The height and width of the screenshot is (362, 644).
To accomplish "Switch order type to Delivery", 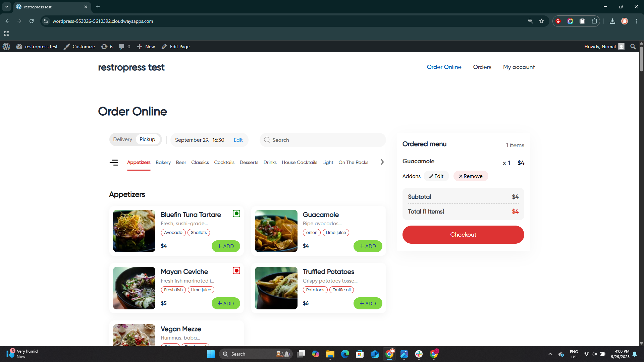I will 122,139.
